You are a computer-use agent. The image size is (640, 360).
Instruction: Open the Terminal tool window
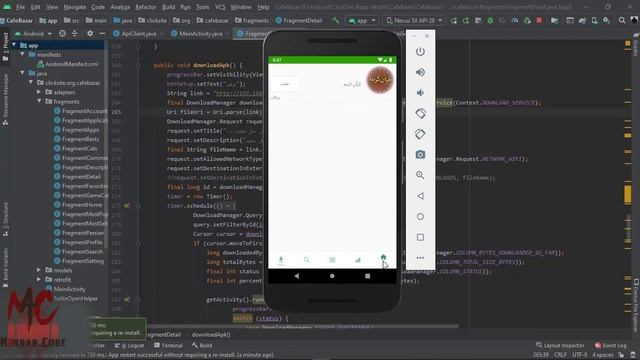pos(168,345)
